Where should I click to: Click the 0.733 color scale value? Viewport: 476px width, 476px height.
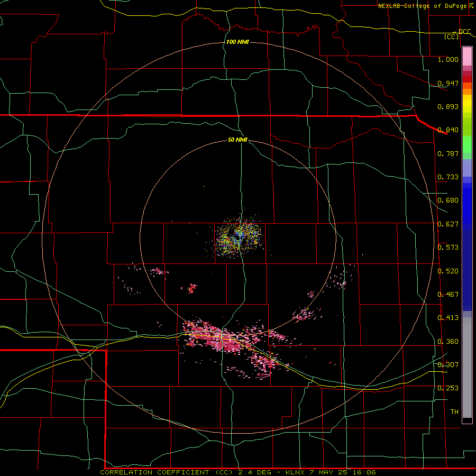[x=448, y=177]
